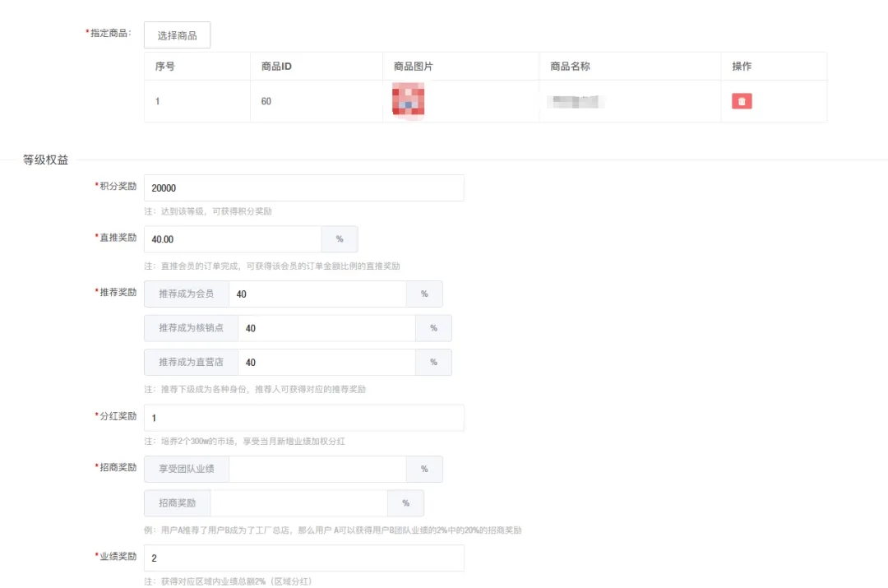Click the 享受团队业绩 label prefix
888x588 pixels.
(x=186, y=469)
